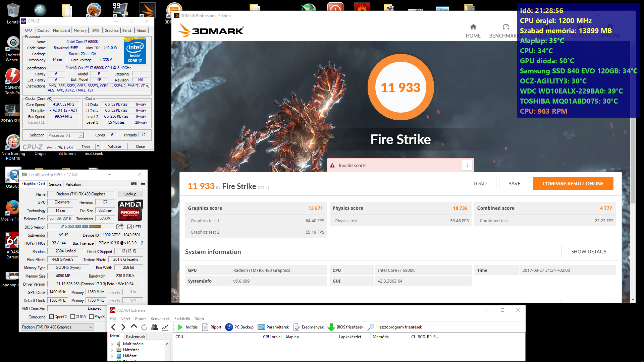Expand the Háttértár tree node
The image size is (644, 362).
[x=112, y=350]
